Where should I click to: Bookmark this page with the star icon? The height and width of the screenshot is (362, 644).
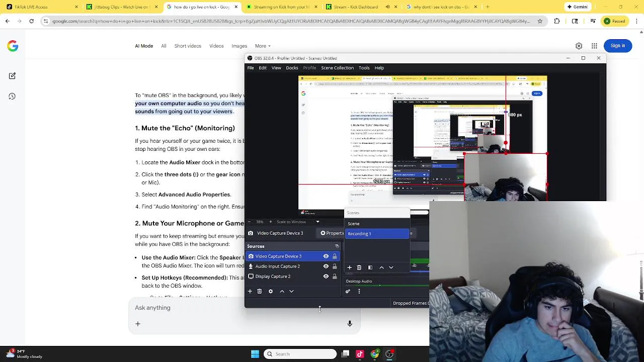(x=540, y=21)
